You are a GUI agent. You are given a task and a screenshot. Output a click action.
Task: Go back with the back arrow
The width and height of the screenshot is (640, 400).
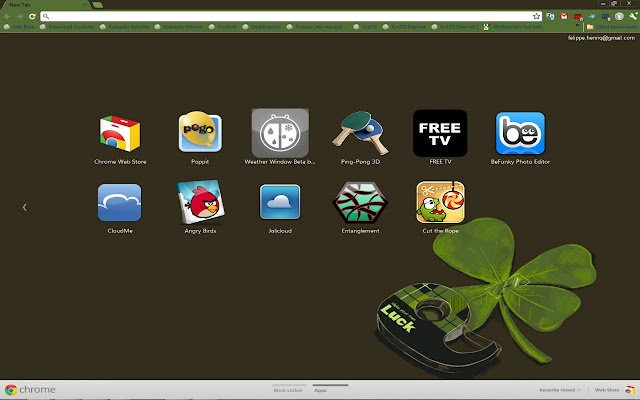[7, 16]
